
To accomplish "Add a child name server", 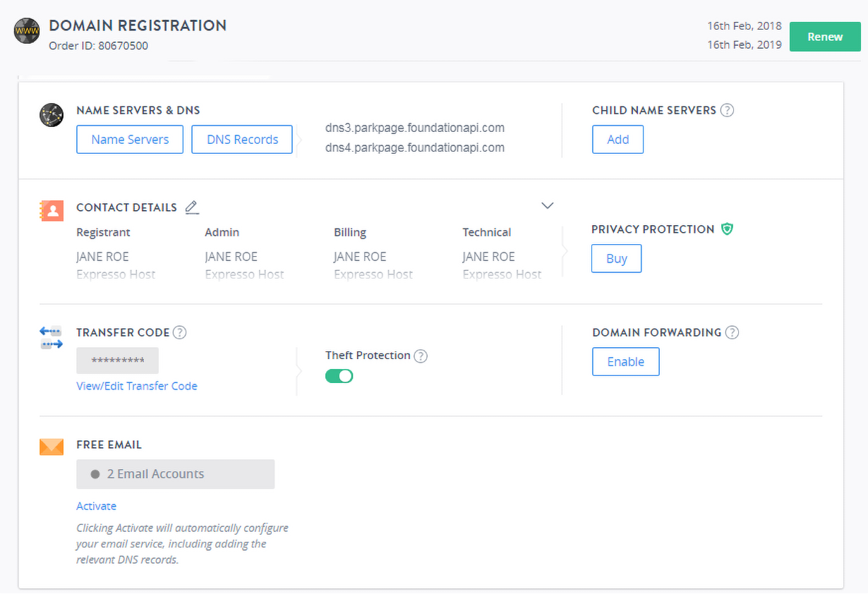I will point(617,140).
